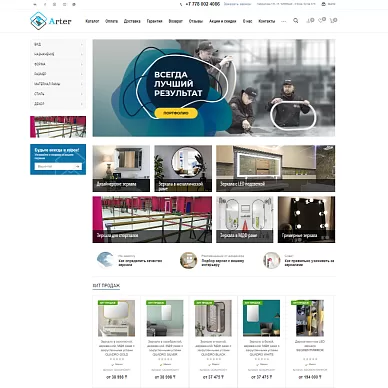Expand the СТИЛЬ sidebar category arrow
The image size is (388, 388).
coord(82,94)
